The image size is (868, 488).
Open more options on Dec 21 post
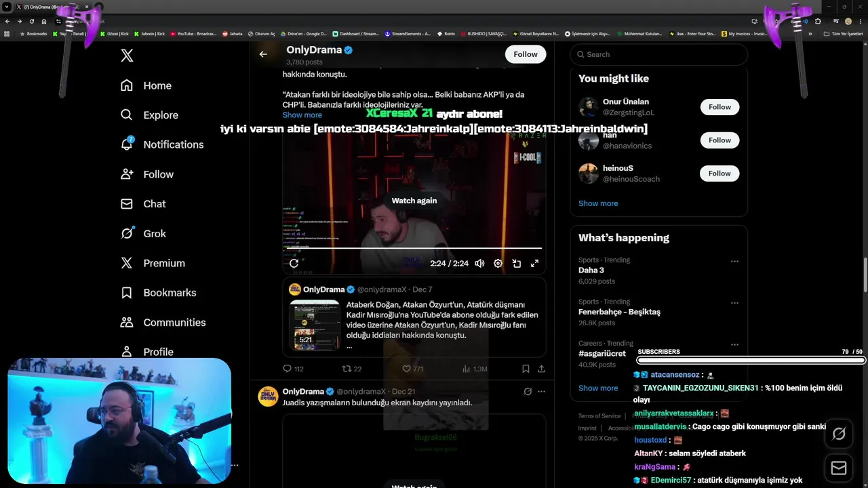[x=541, y=392]
